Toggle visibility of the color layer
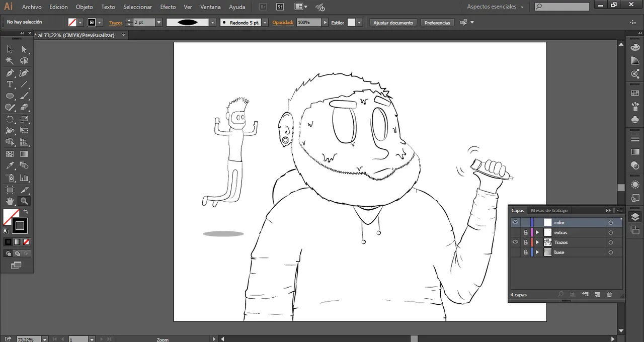This screenshot has width=644, height=342. [515, 222]
